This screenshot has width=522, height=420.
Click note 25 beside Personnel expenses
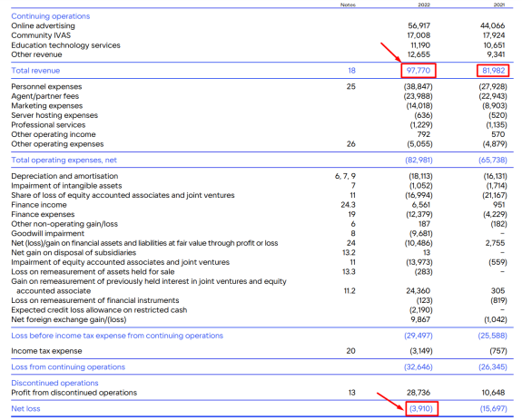[x=351, y=86]
